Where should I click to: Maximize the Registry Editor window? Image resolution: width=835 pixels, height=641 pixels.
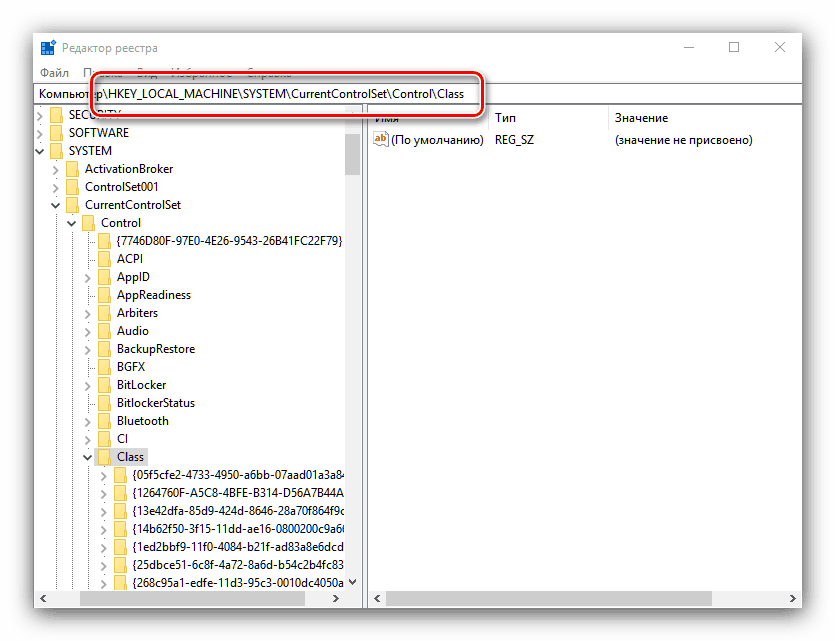click(734, 47)
